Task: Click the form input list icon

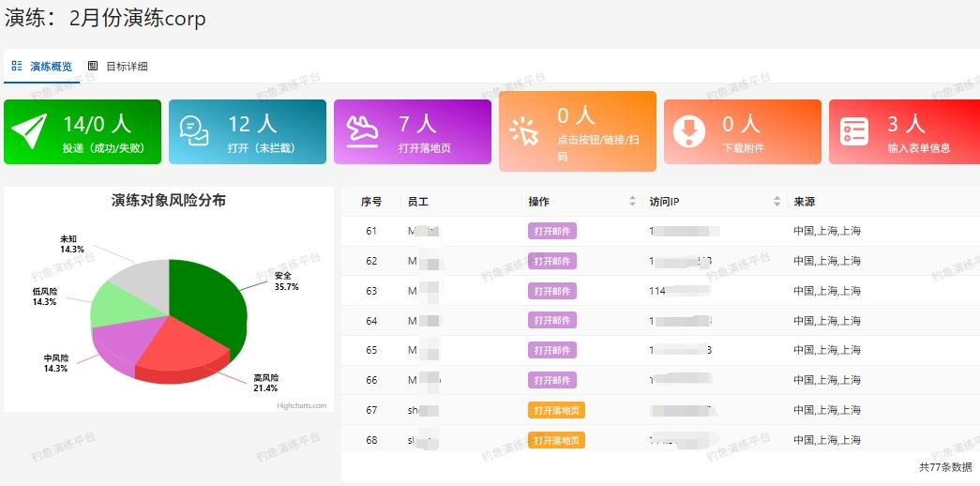Action: 854,131
